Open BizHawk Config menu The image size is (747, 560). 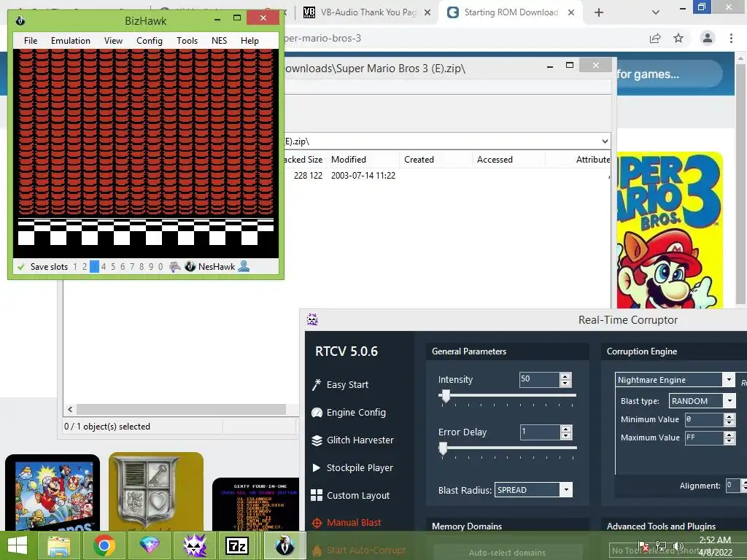[x=149, y=41]
